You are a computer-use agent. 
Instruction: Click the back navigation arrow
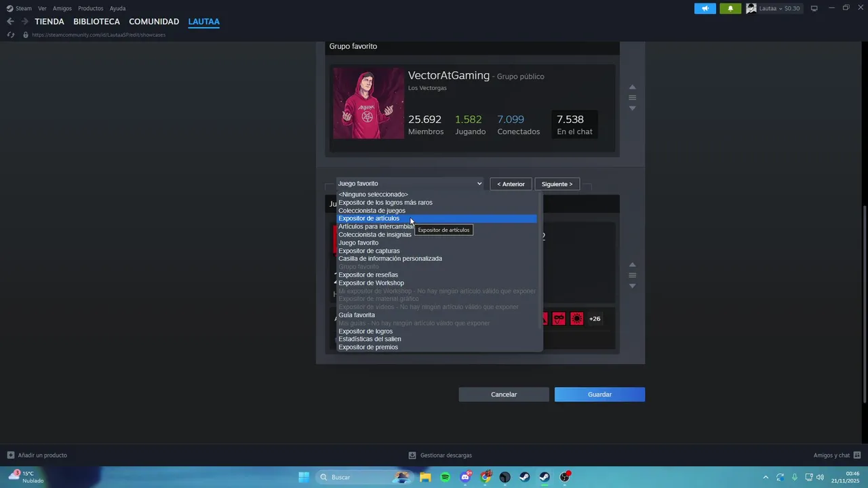coord(10,22)
